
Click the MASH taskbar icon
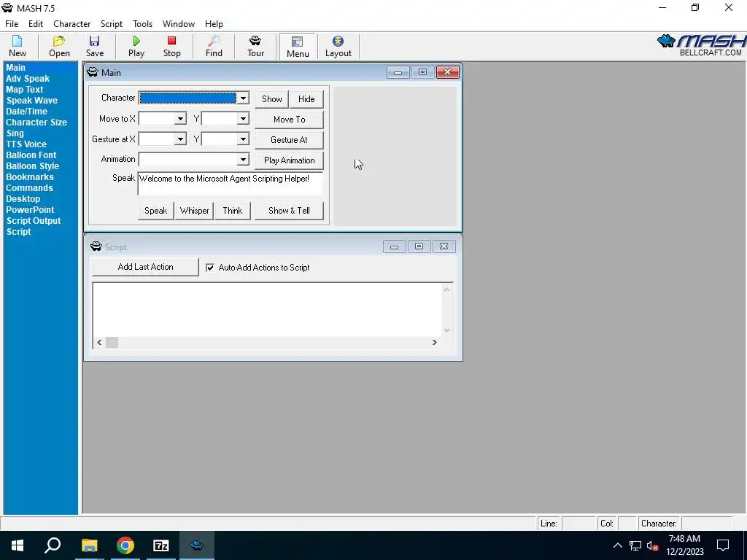(197, 545)
